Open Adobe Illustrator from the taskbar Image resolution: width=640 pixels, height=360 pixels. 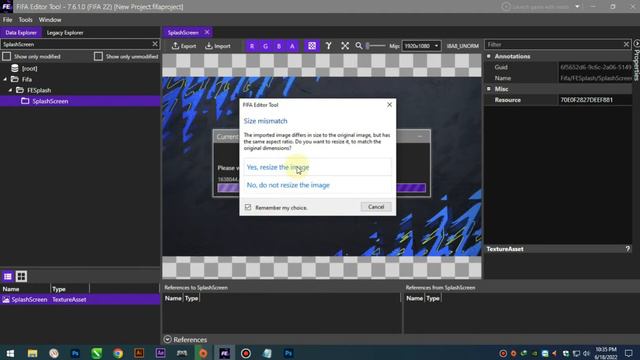coord(139,353)
